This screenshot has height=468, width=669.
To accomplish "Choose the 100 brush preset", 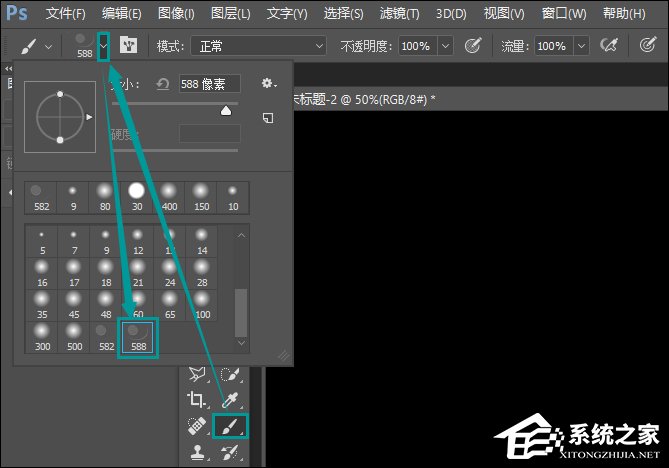I will tap(202, 305).
